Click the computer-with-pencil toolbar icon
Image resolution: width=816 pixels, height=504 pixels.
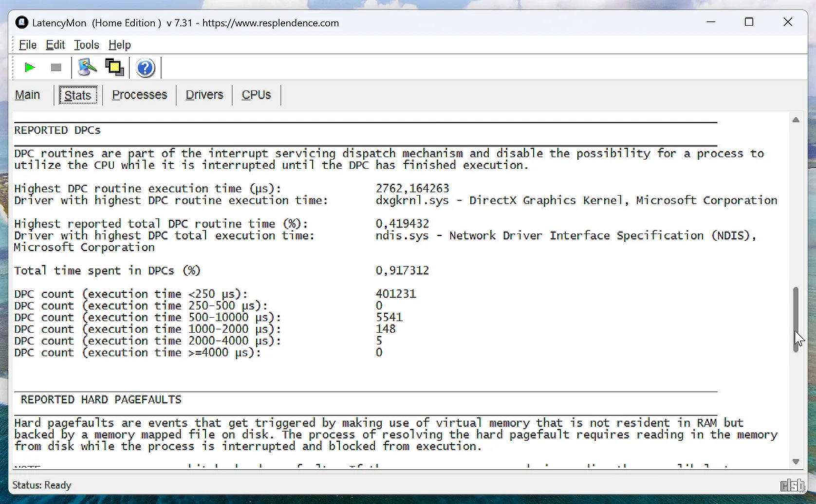87,68
